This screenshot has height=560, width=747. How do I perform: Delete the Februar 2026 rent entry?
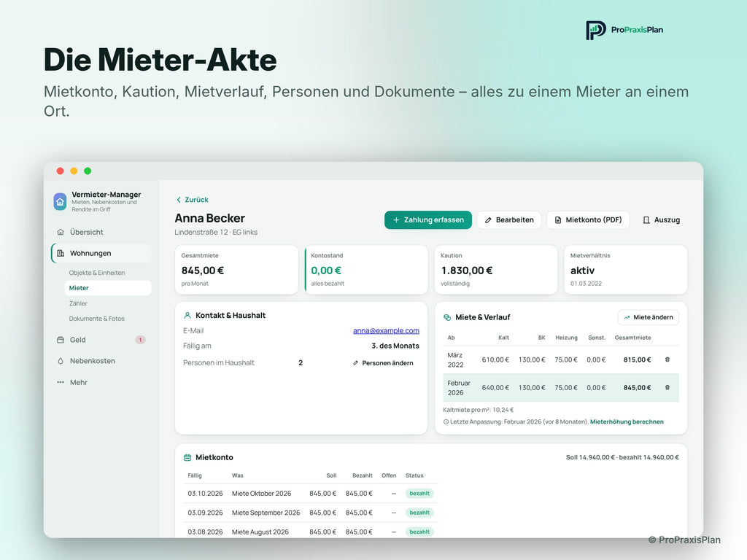(x=667, y=388)
